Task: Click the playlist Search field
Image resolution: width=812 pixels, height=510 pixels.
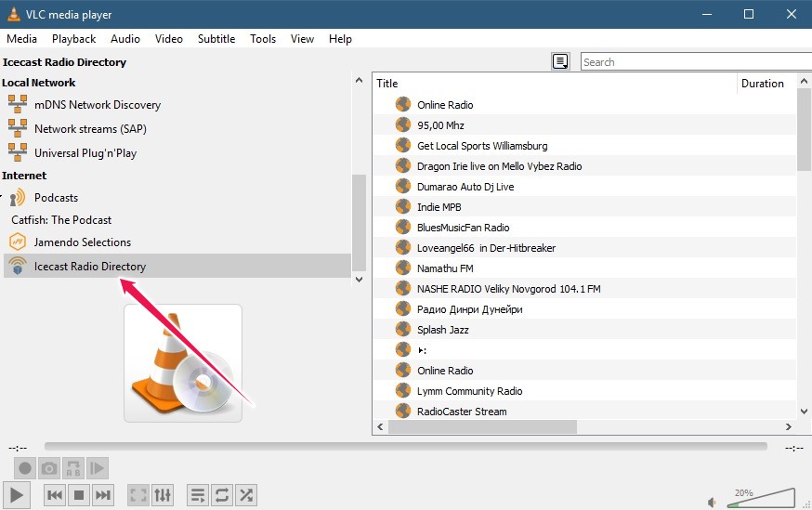Action: [696, 62]
